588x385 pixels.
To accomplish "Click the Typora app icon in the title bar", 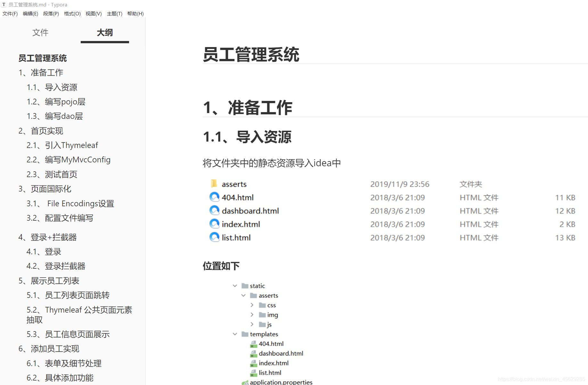I will [4, 4].
